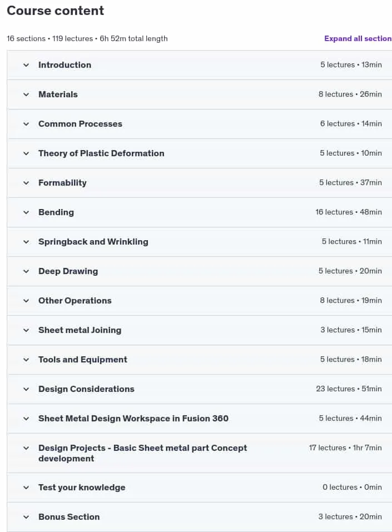The width and height of the screenshot is (392, 532).
Task: Expand Tools and Equipment chevron
Action: click(x=26, y=360)
